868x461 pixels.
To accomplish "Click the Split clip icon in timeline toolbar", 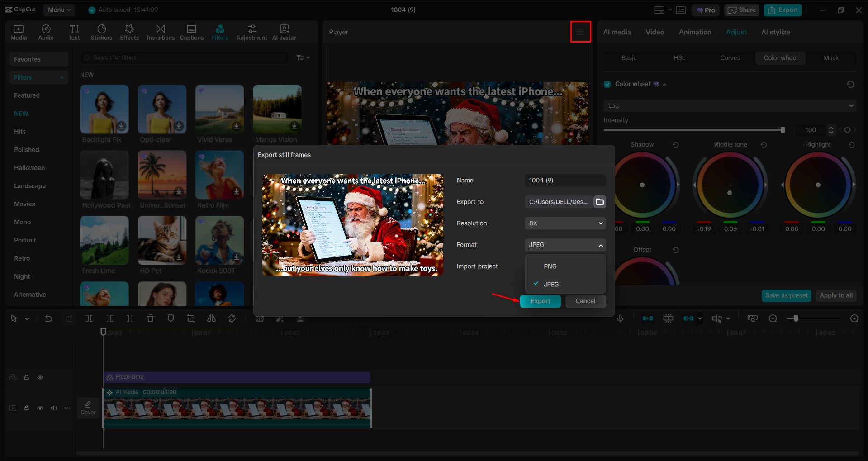I will tap(89, 318).
